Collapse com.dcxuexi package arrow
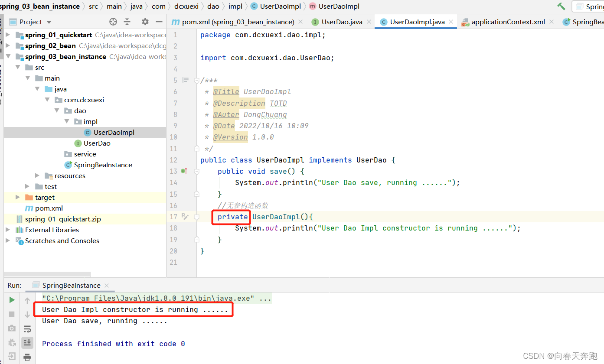 point(47,100)
